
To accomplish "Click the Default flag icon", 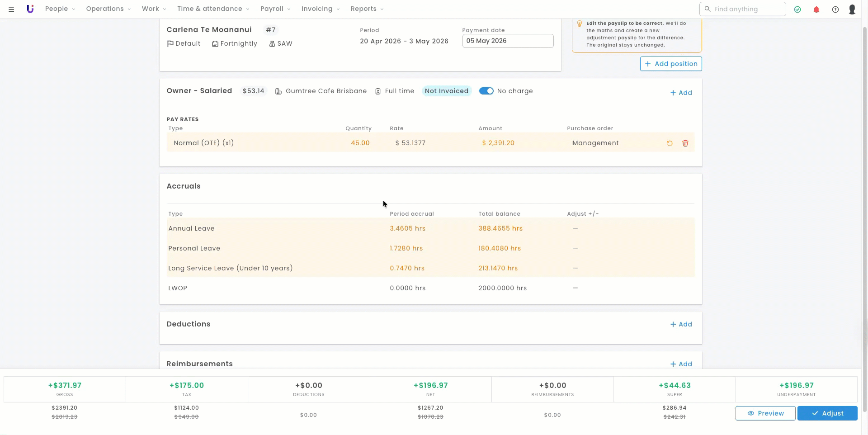I will pyautogui.click(x=170, y=44).
